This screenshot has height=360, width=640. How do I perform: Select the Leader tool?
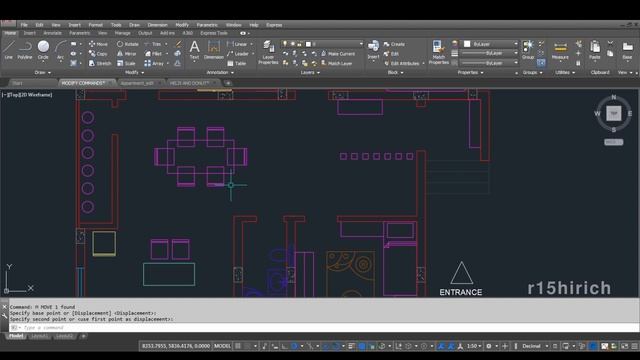point(238,54)
